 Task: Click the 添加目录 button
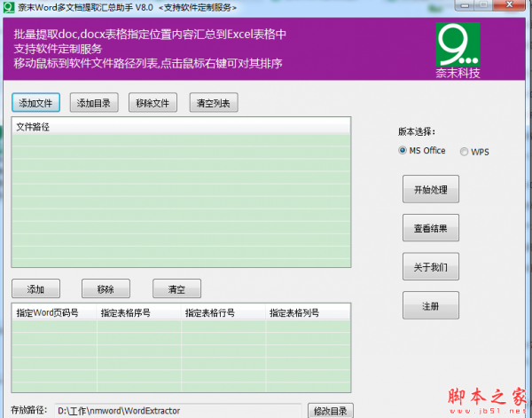point(94,103)
